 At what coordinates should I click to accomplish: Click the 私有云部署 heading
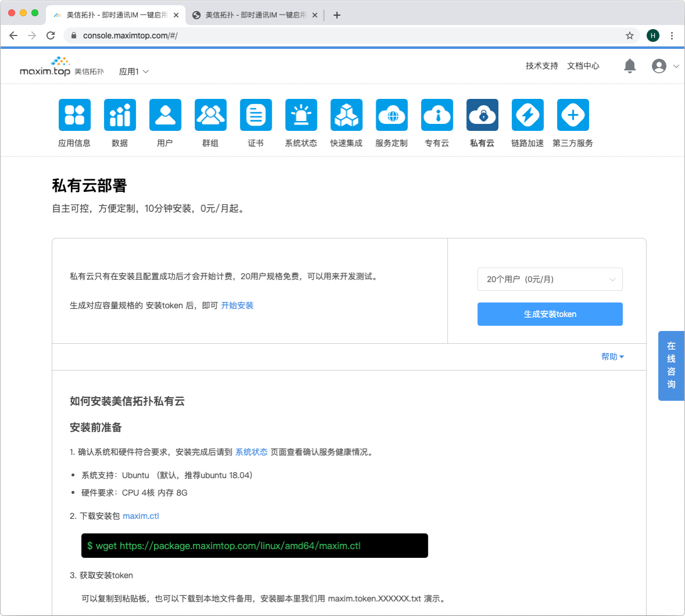90,186
